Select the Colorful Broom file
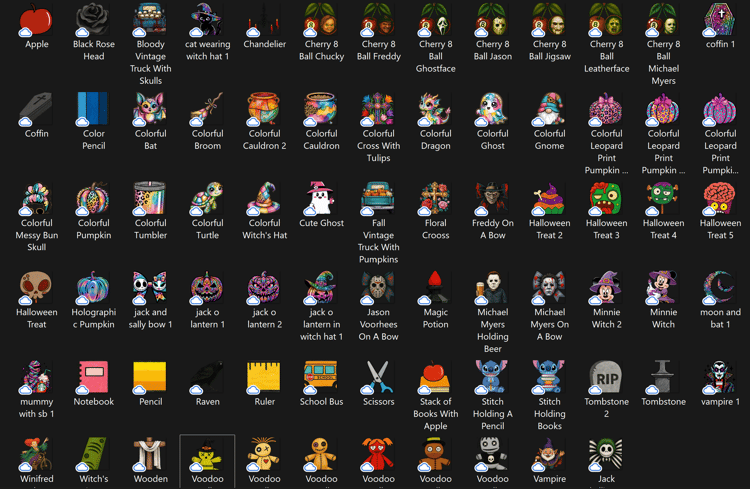Screen dimensions: 750x489 [x=207, y=109]
